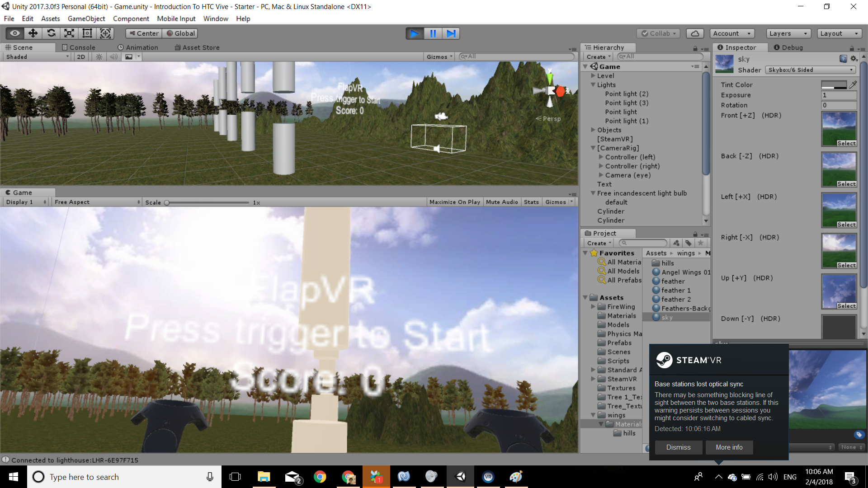Pick Tint Color with the eyedropper icon
Viewport: 868px width, 488px height.
[853, 84]
